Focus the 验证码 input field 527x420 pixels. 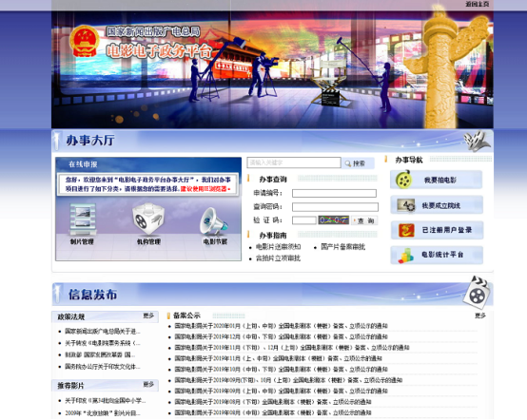click(304, 220)
